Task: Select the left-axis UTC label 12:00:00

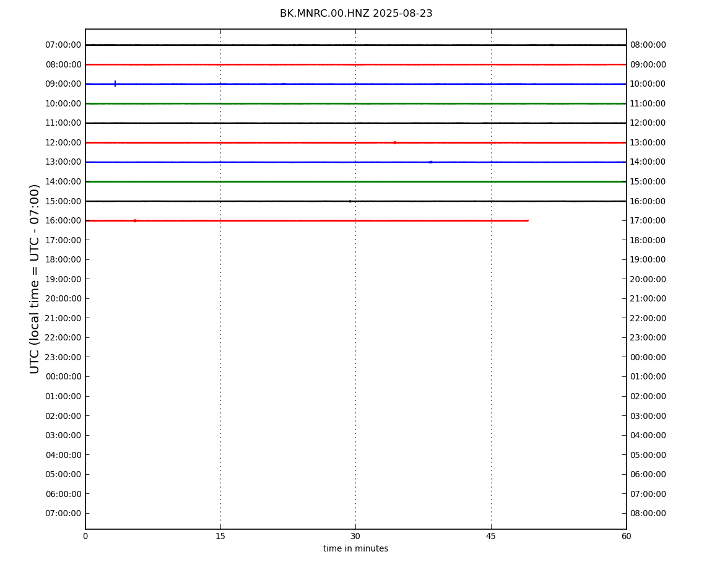Action: pos(63,142)
